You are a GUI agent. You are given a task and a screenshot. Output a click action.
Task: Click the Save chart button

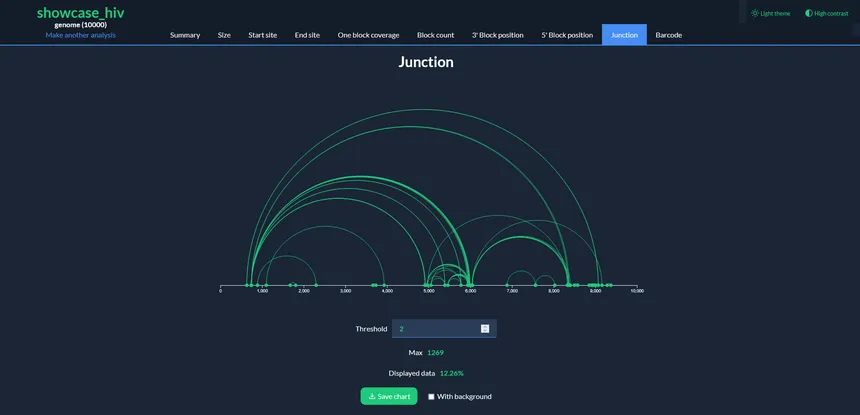coord(389,396)
